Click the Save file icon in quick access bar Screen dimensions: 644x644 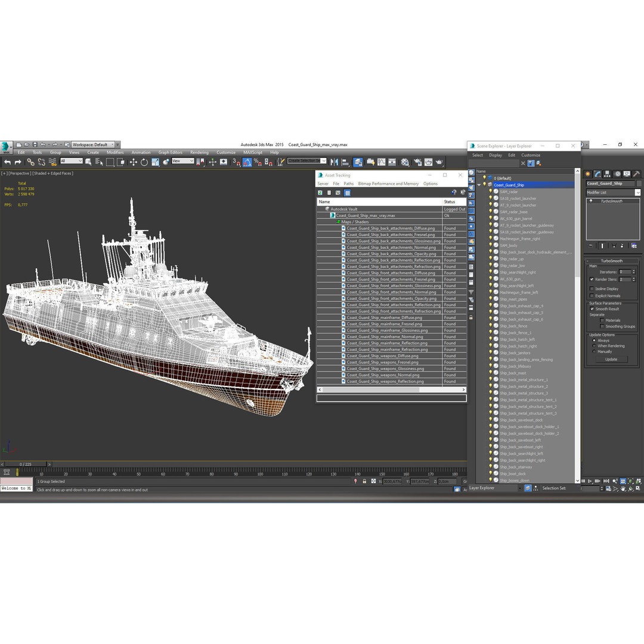pos(35,144)
